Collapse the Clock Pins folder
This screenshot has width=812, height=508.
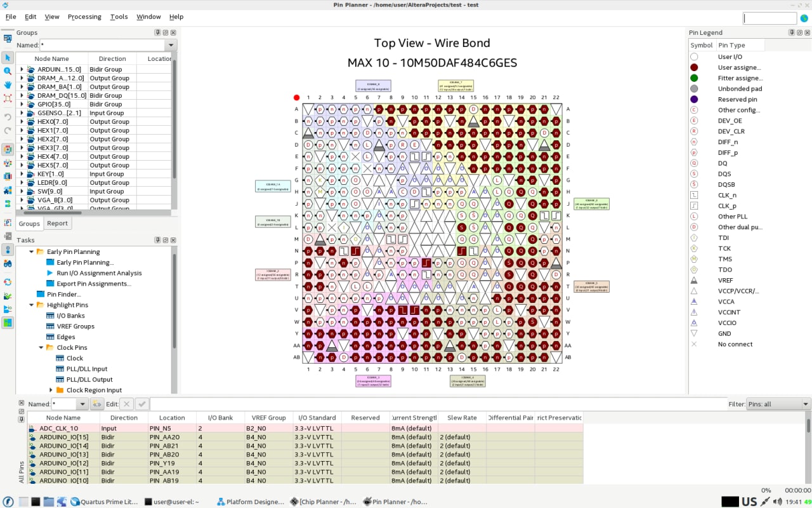(41, 347)
